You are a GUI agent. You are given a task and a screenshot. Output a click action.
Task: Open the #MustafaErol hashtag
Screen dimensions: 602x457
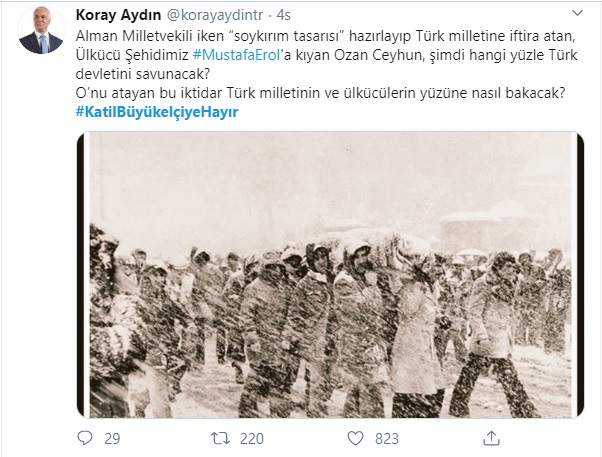[237, 55]
